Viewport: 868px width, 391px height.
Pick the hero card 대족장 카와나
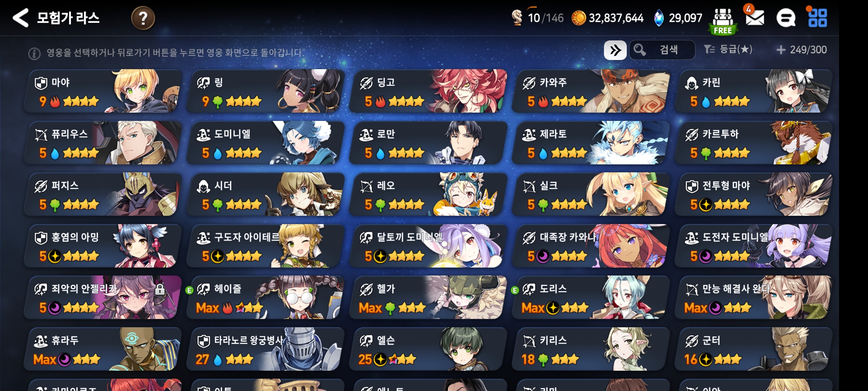591,246
